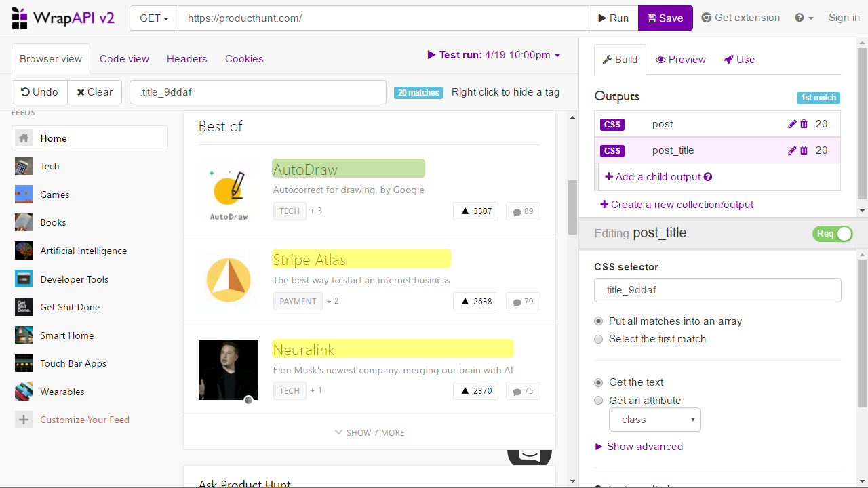This screenshot has width=868, height=488.
Task: Click the CSS badge of post output
Action: click(x=612, y=125)
